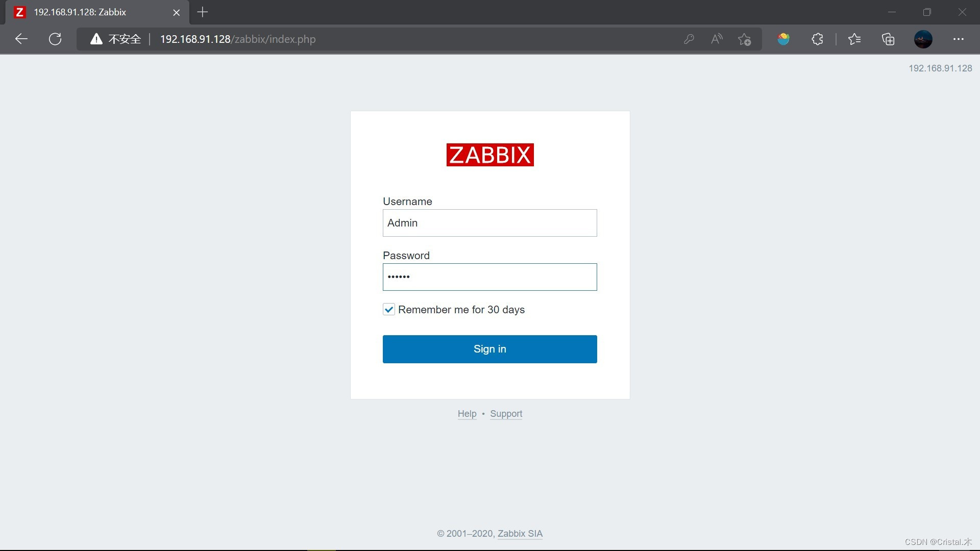This screenshot has width=980, height=551.
Task: Reload the Zabbix login page
Action: (55, 39)
